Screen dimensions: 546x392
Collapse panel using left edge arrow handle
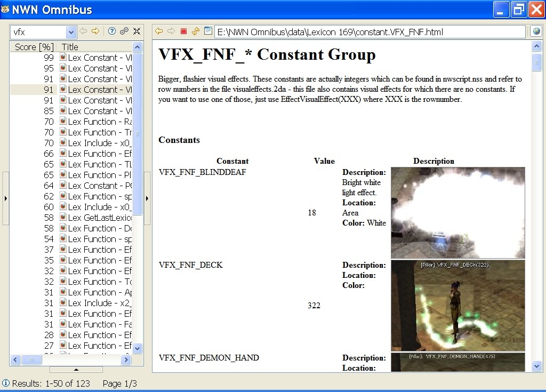[x=6, y=198]
